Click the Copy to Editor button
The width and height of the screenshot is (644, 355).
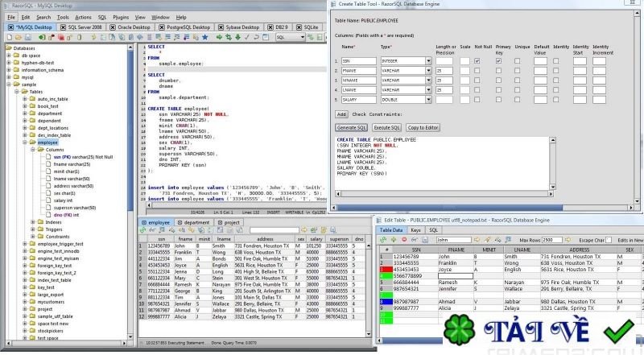click(423, 128)
